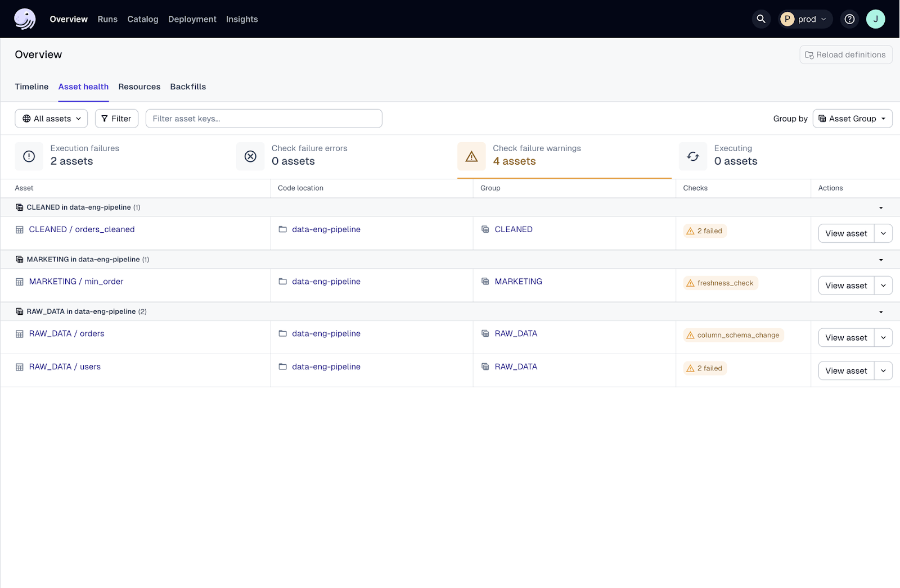The width and height of the screenshot is (900, 588).
Task: Click the Dagster logo icon
Action: (x=25, y=19)
